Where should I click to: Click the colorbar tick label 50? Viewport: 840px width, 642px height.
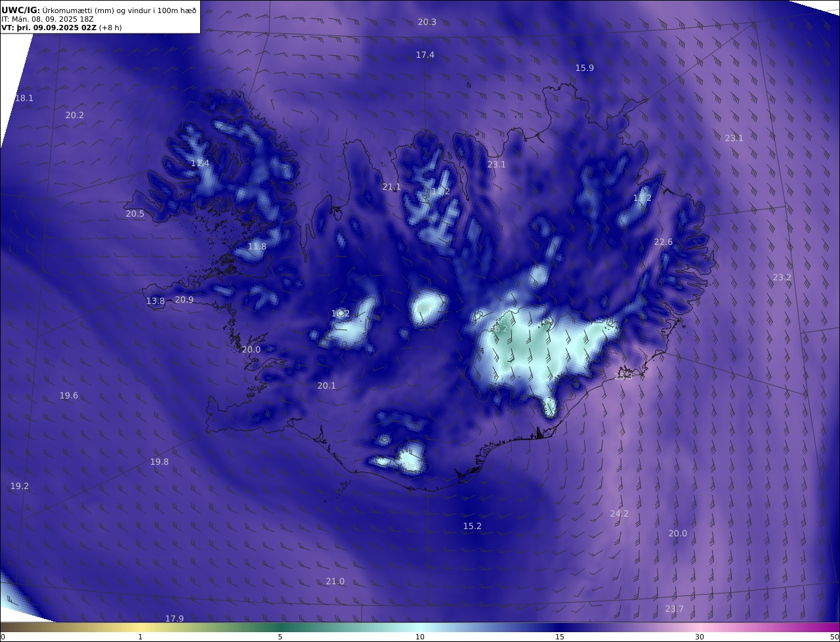point(835,637)
